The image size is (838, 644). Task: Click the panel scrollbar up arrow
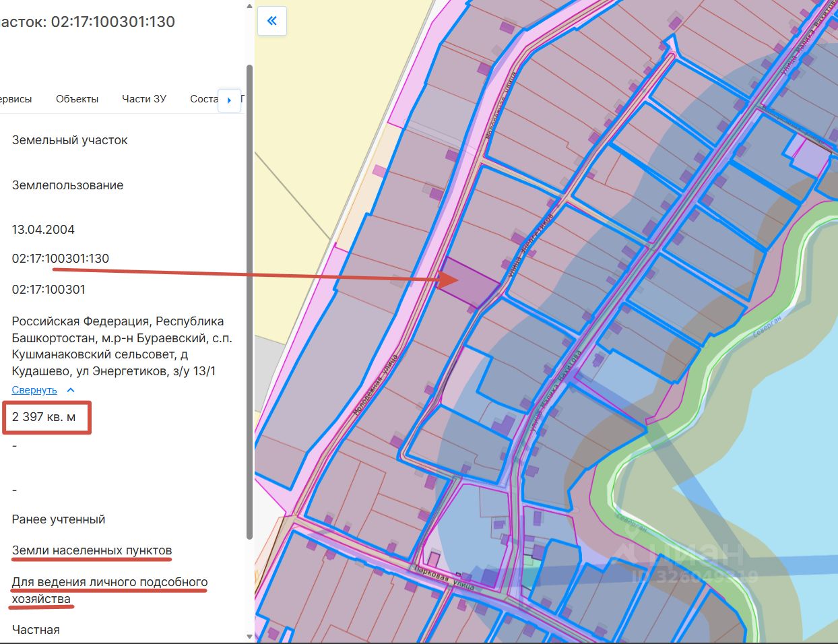tap(250, 8)
